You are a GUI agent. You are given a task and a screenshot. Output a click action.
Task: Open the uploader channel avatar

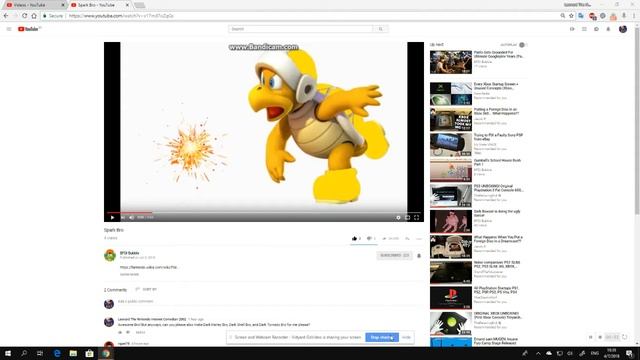(110, 256)
